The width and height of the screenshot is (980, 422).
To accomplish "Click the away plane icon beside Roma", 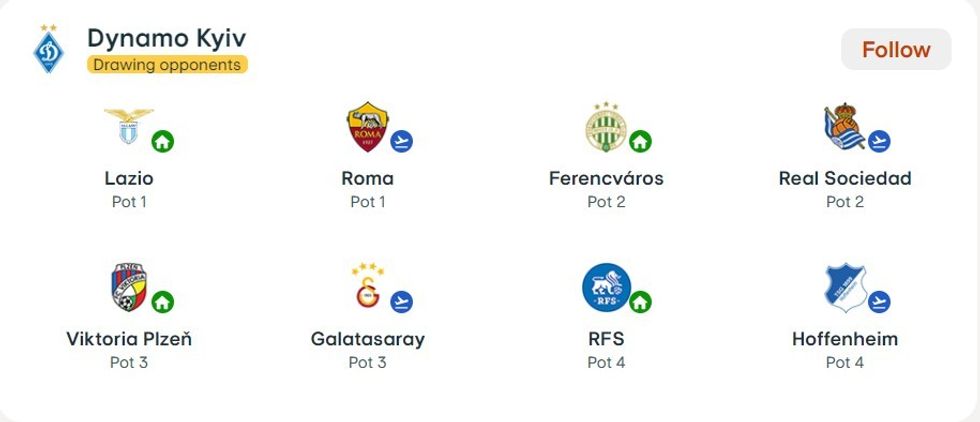I will [x=401, y=141].
